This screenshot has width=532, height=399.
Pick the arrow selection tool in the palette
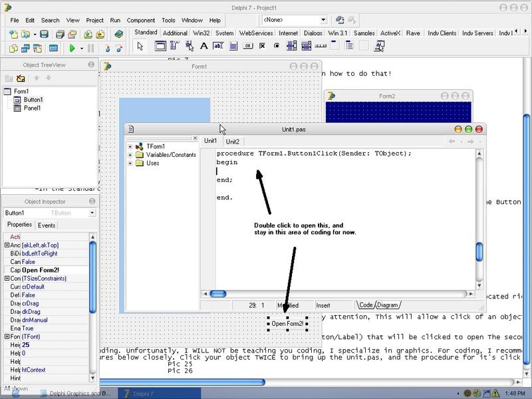[x=140, y=47]
